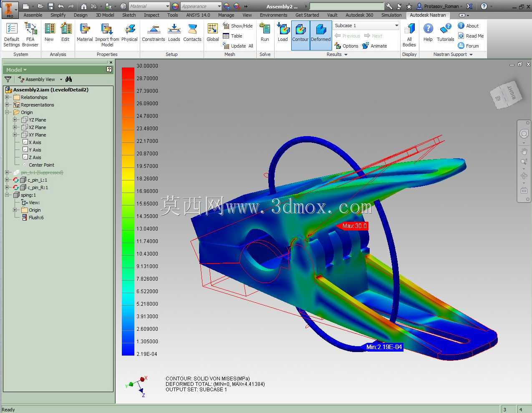Expand the c_pin_L:1 component
This screenshot has width=532, height=413.
pyautogui.click(x=7, y=180)
